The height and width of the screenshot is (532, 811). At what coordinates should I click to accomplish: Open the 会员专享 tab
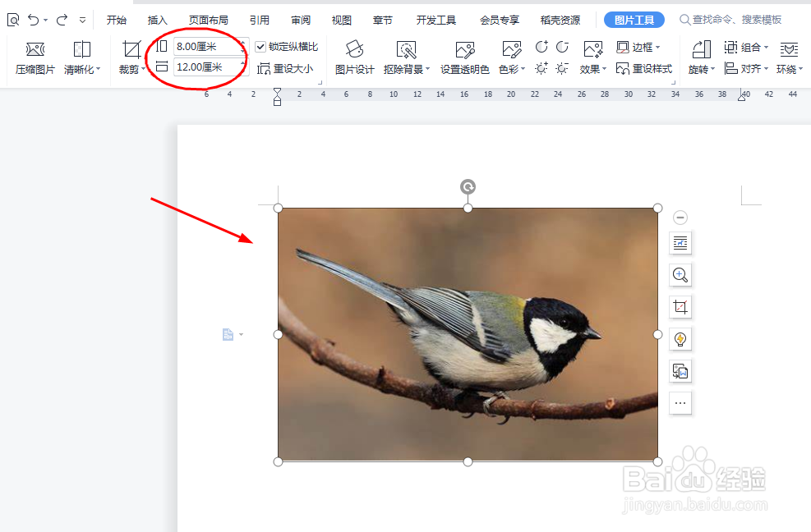point(499,21)
